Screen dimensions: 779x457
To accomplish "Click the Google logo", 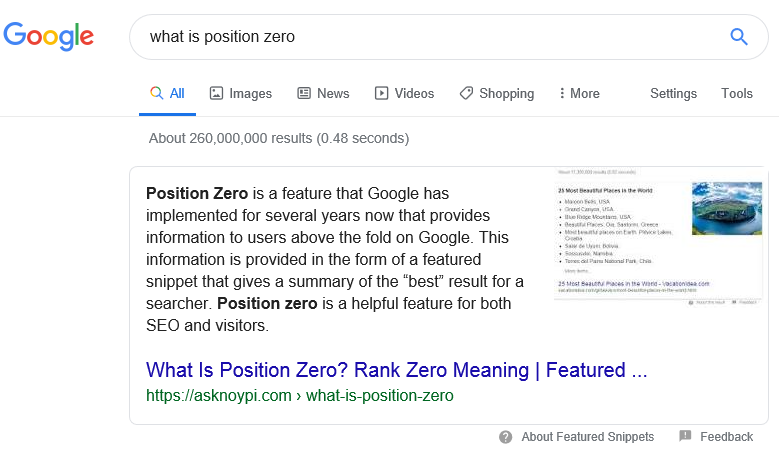I will [48, 36].
